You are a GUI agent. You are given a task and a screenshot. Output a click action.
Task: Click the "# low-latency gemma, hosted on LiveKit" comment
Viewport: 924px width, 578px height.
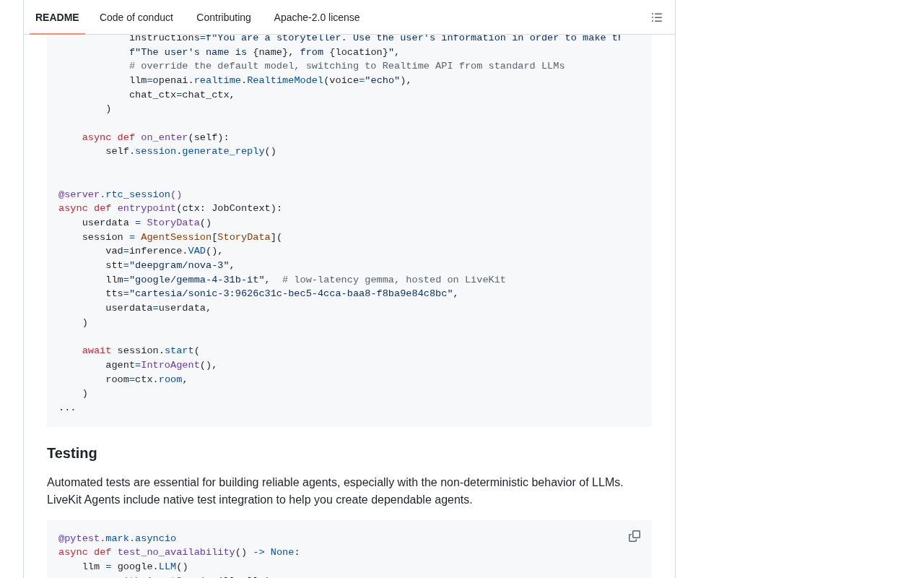[394, 280]
